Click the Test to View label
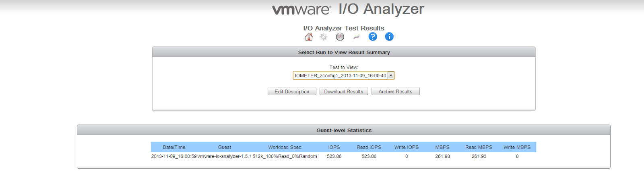Image resolution: width=644 pixels, height=174 pixels. [344, 68]
